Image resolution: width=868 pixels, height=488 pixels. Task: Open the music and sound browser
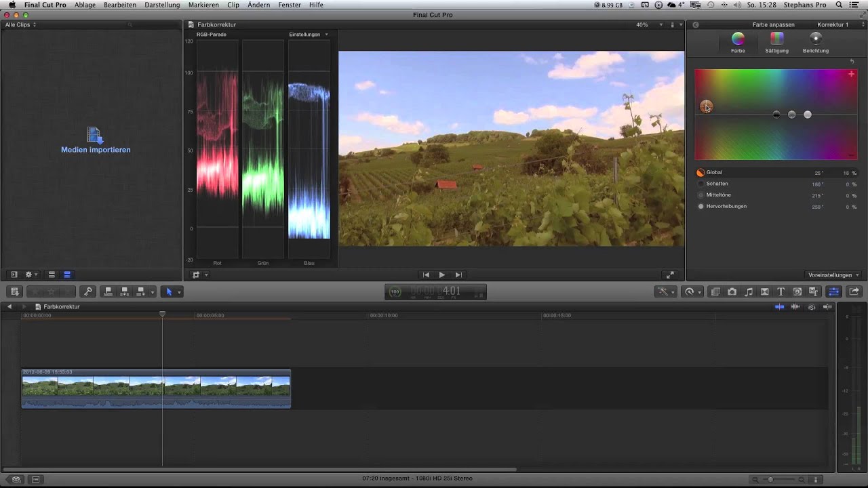pyautogui.click(x=749, y=291)
